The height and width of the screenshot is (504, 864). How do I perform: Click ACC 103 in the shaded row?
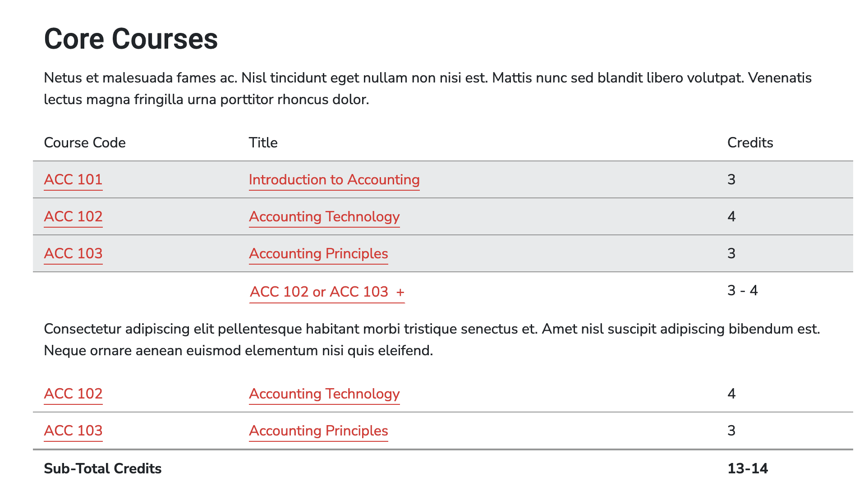click(73, 254)
